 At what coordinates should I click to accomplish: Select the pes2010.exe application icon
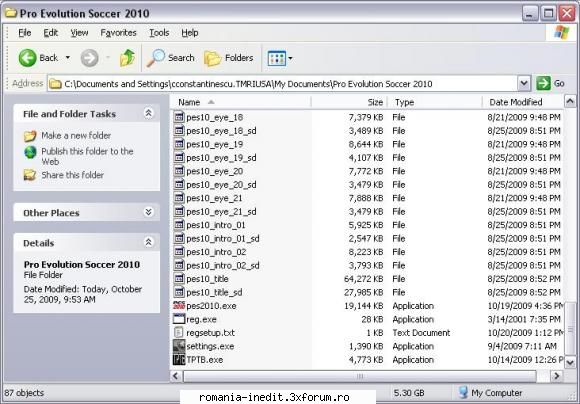point(179,306)
